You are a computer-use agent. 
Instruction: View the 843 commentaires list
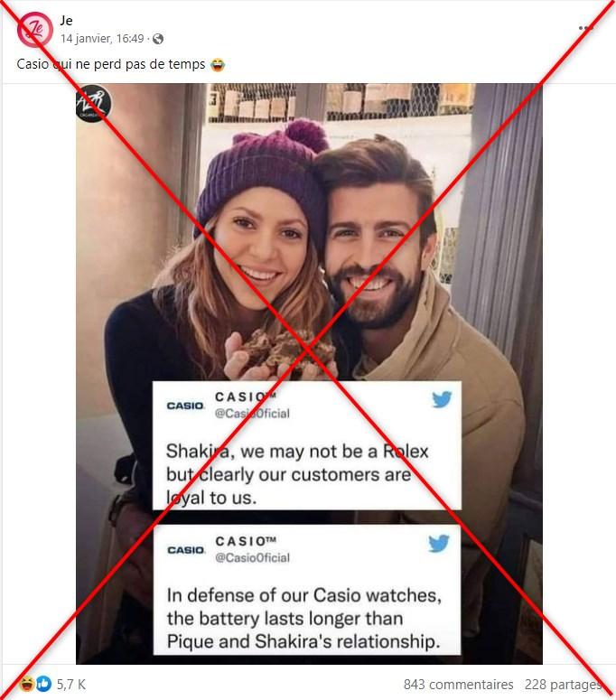(459, 685)
